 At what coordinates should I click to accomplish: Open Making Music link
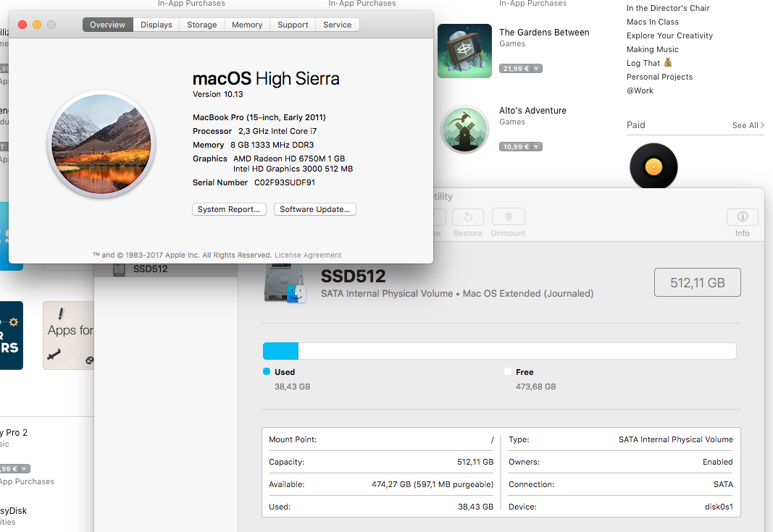pyautogui.click(x=652, y=49)
